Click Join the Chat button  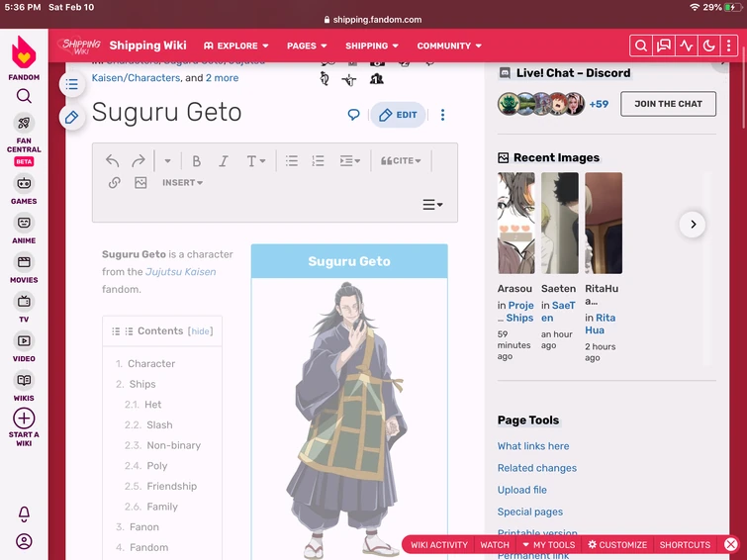click(x=668, y=104)
